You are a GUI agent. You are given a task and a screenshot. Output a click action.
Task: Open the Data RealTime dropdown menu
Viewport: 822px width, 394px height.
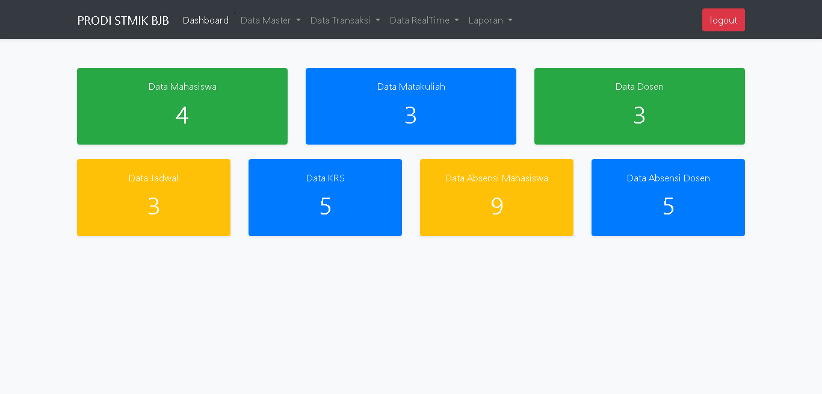coord(424,20)
